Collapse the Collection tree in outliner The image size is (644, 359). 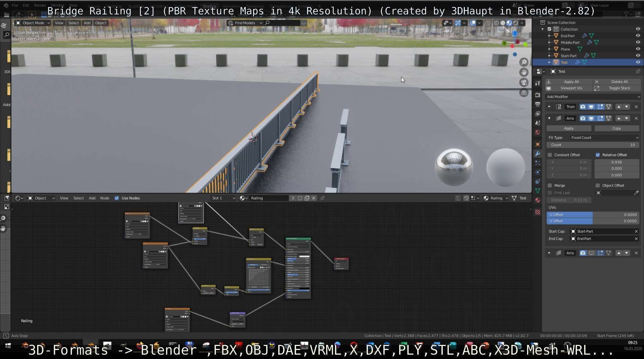[543, 29]
